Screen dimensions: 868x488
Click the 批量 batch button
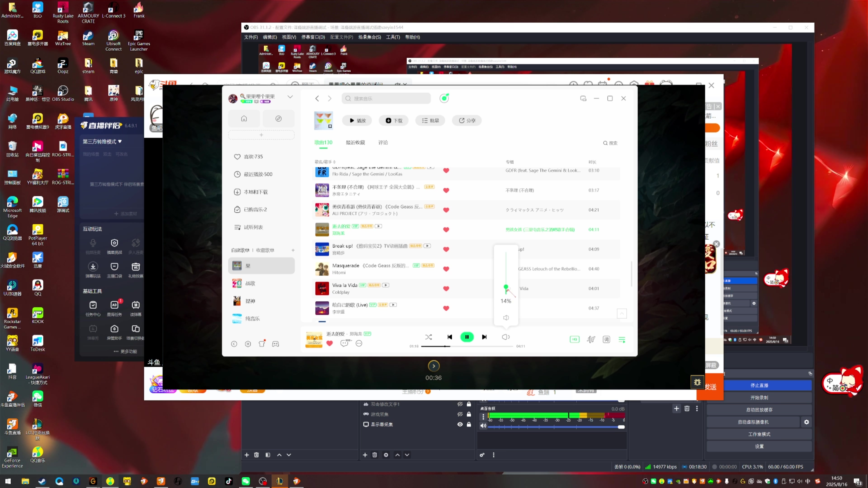pos(430,121)
